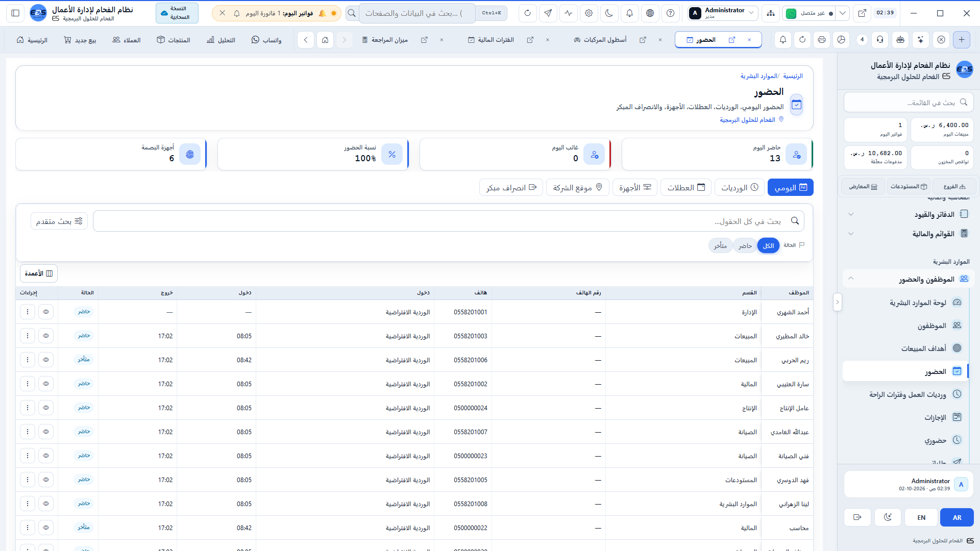View attendance details for ريم الحربي
Screen dimensions: 980x551
(x=46, y=360)
